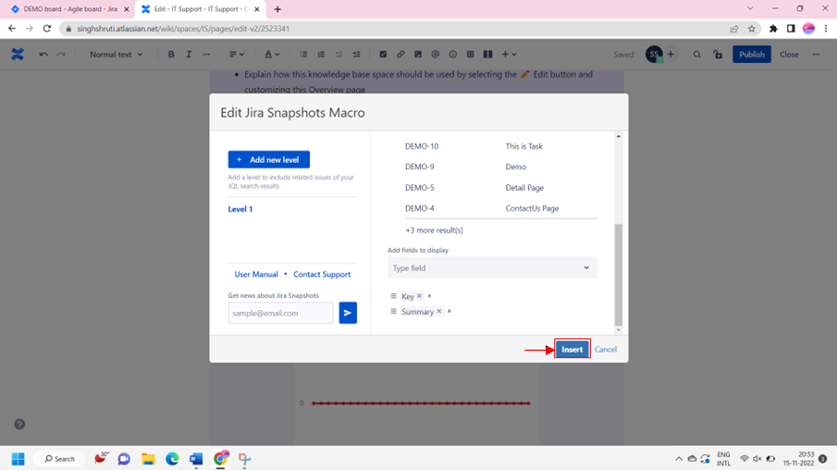Expand the Summary field arrow
Viewport: 837px width, 470px height.
[x=449, y=311]
